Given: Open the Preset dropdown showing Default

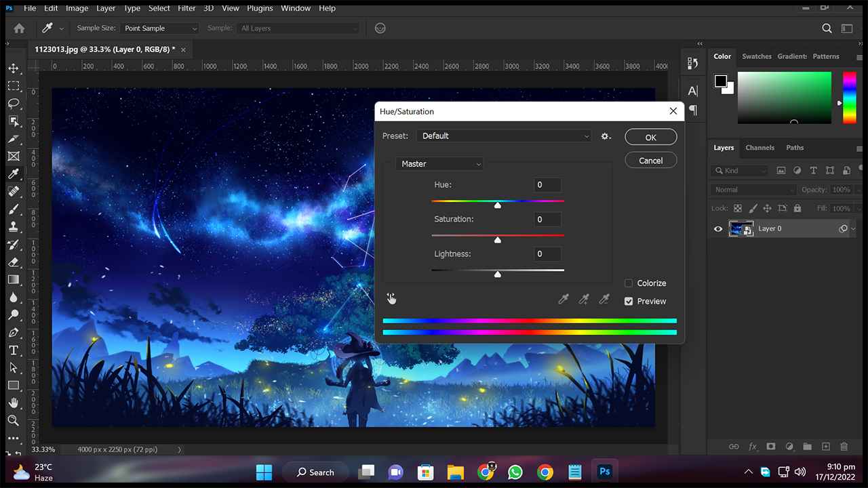Looking at the screenshot, I should coord(504,136).
